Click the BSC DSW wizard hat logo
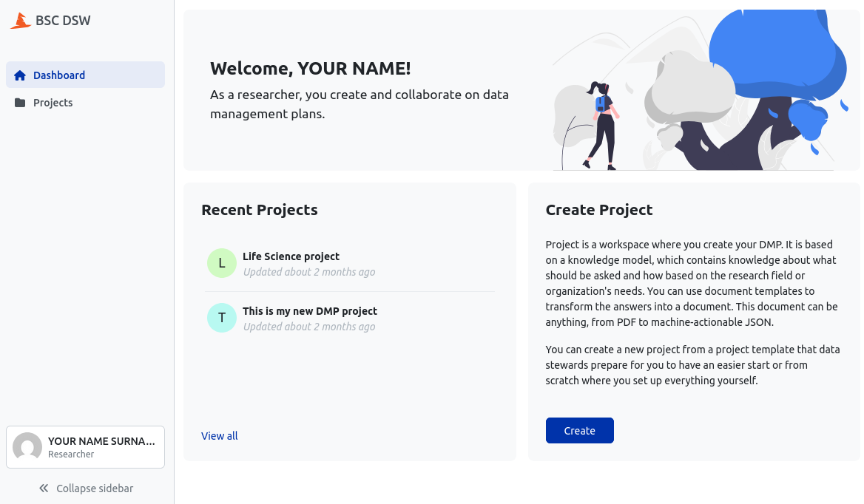864x504 pixels. [x=21, y=21]
